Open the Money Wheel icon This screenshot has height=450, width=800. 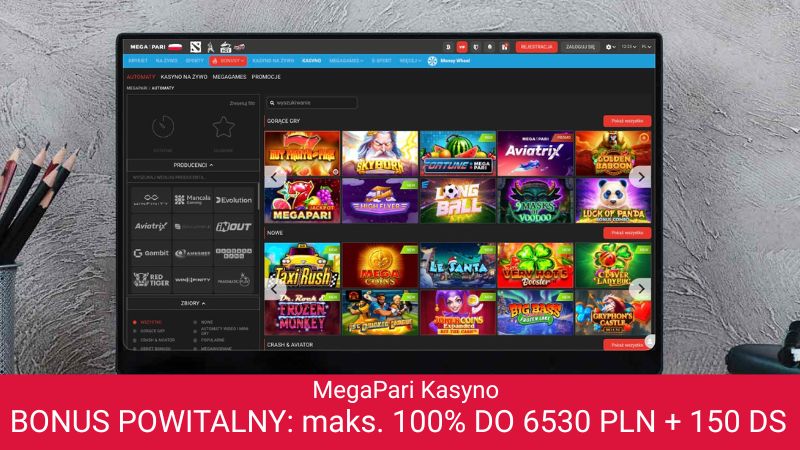(432, 61)
